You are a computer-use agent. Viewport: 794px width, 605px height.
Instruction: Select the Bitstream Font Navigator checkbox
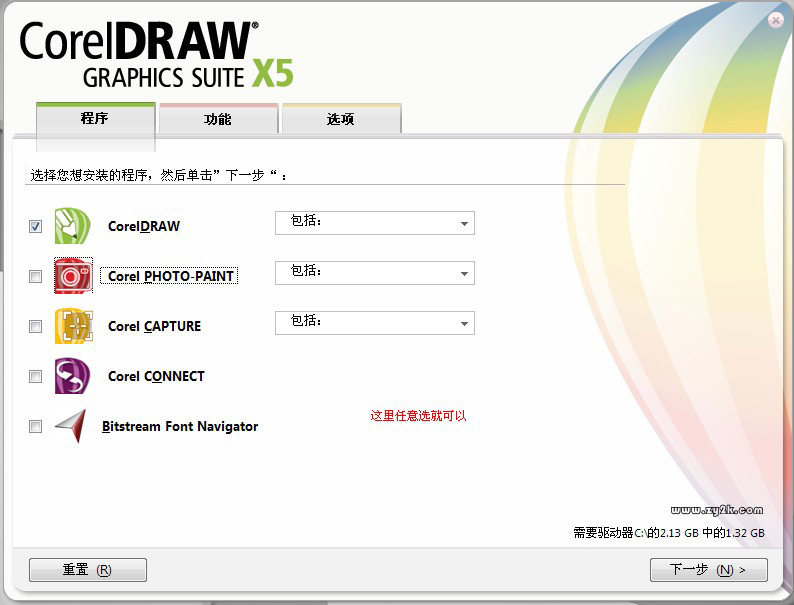coord(35,427)
